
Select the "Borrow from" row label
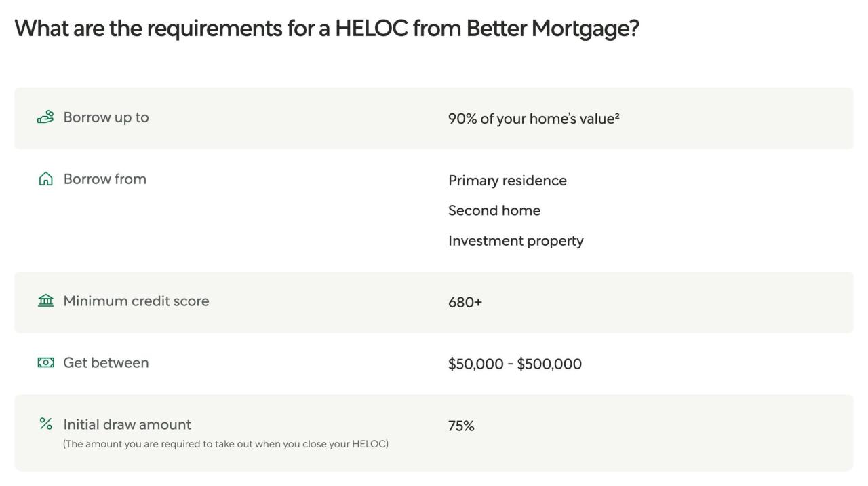pos(104,179)
